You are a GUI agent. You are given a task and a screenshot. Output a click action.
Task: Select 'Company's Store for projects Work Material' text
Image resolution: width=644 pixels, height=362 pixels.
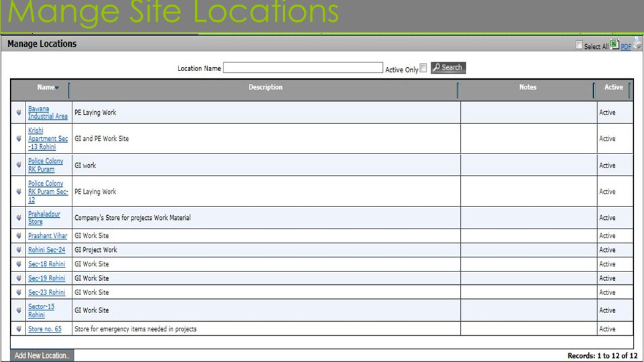click(132, 217)
